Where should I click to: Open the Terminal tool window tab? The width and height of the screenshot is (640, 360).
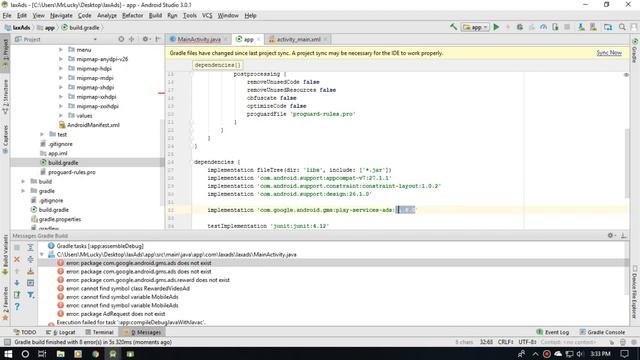(x=99, y=332)
